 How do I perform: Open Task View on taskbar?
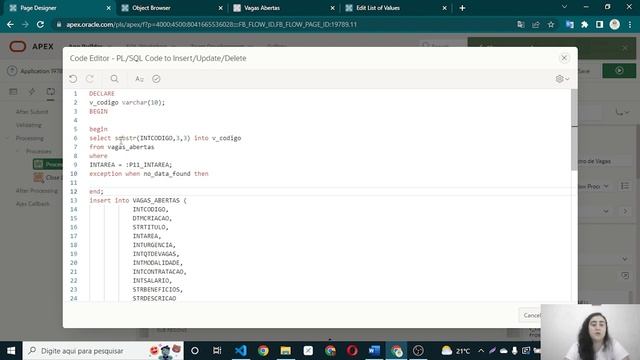click(x=217, y=351)
